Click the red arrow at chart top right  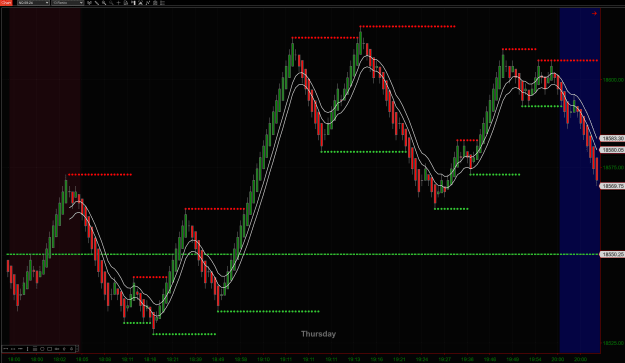coord(594,14)
